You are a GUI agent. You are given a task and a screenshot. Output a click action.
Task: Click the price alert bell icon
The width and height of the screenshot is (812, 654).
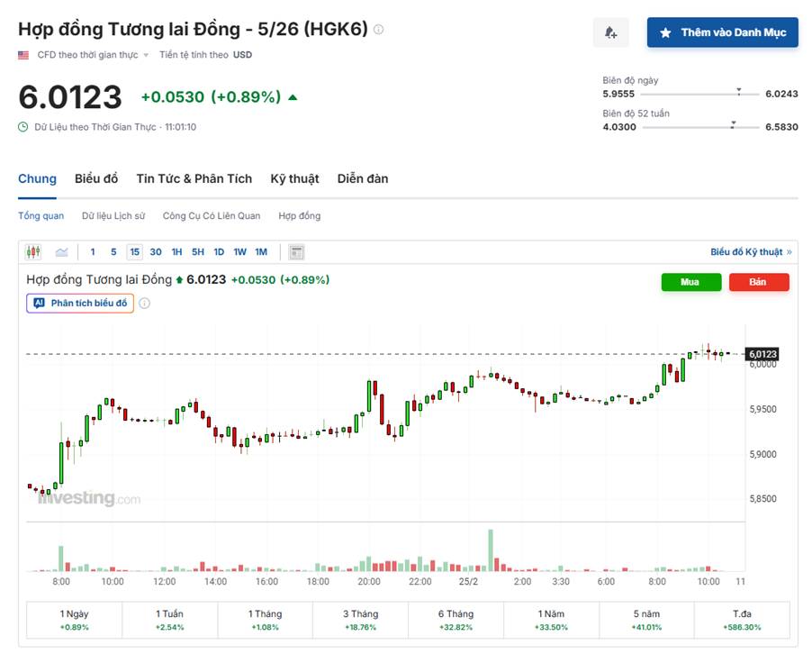click(610, 32)
